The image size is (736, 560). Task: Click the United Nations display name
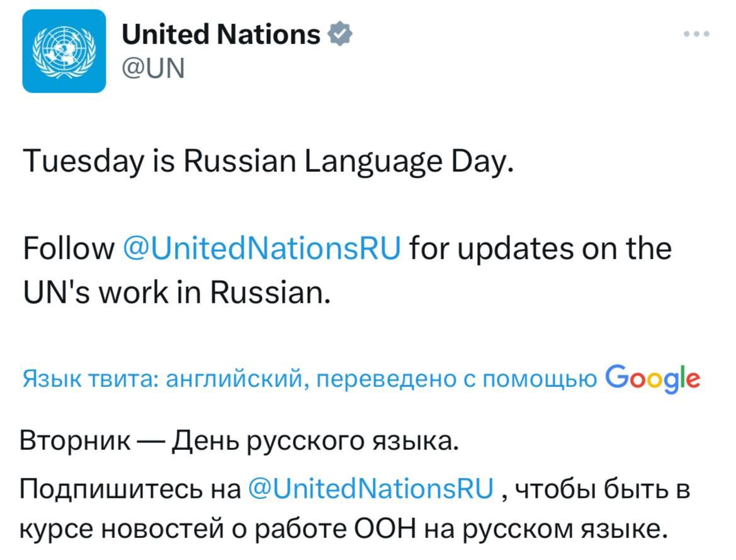(x=220, y=35)
